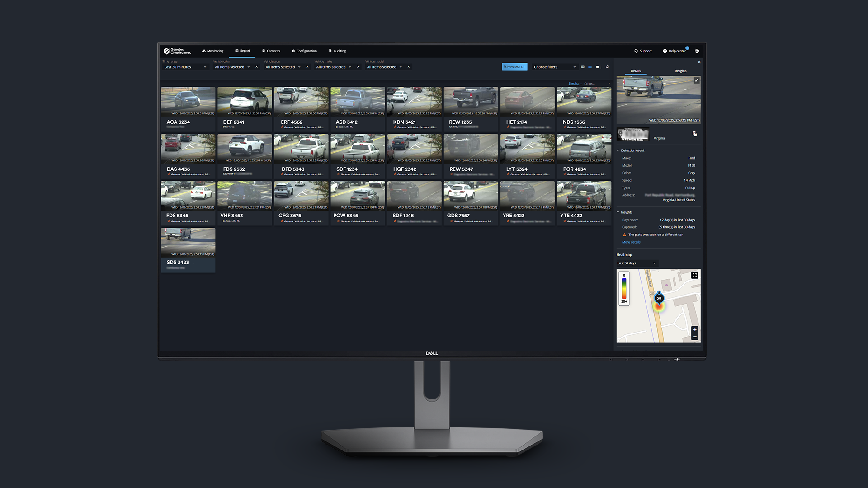Screen dimensions: 868x488
Task: Collapse the Detection event section
Action: pos(618,150)
